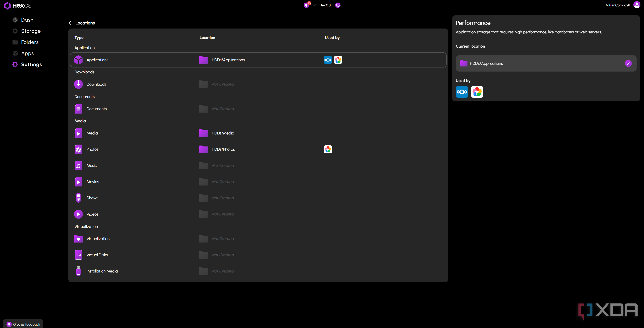Click the Storage hexagon icon
Screen dimensions: 644x328
[x=15, y=31]
